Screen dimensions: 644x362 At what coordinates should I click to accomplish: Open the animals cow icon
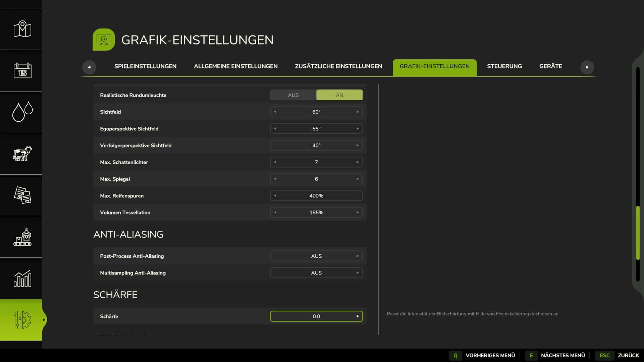(x=22, y=154)
